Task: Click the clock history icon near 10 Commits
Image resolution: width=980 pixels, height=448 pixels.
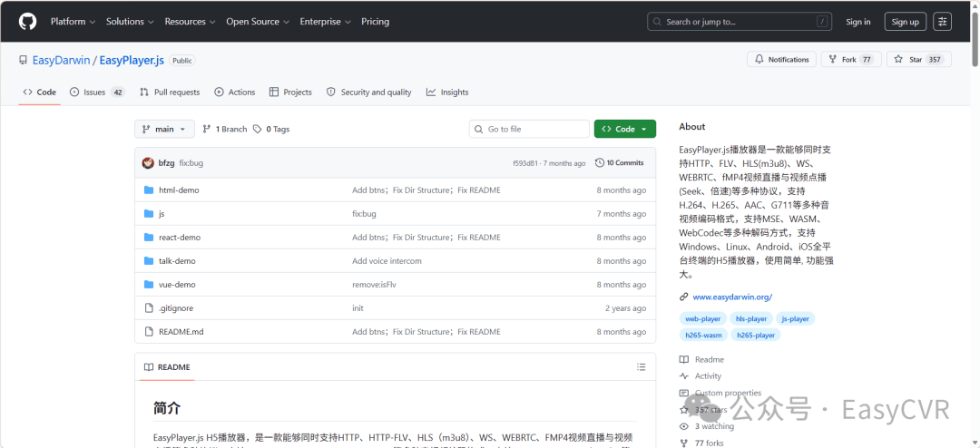Action: pyautogui.click(x=600, y=163)
